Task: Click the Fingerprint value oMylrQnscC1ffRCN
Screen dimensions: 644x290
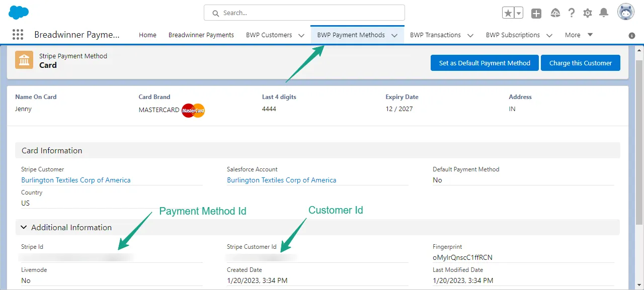Action: [462, 257]
